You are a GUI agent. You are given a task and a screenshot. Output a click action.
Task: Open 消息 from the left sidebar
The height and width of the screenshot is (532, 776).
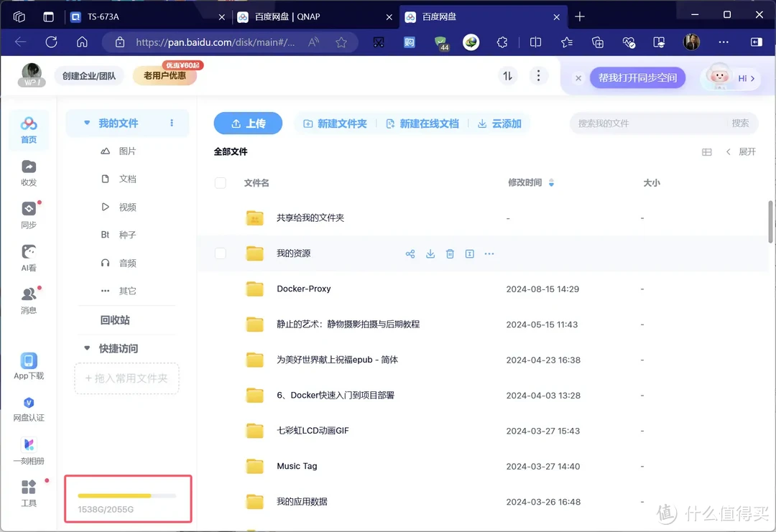pyautogui.click(x=29, y=299)
